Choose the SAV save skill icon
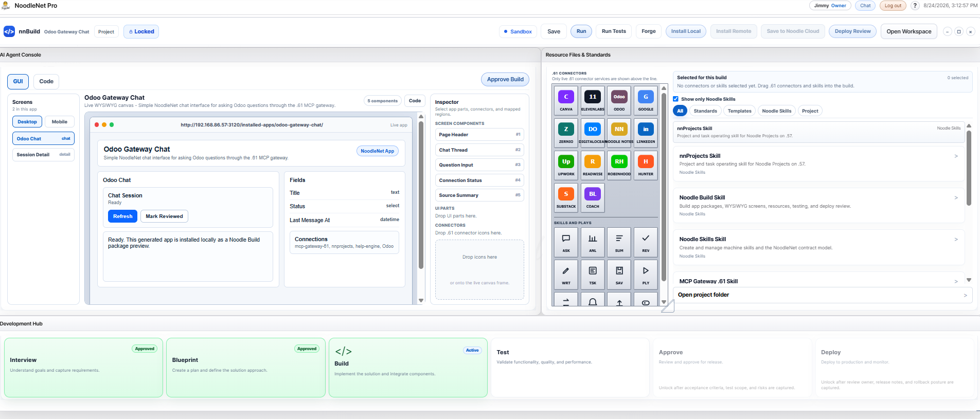Screen dimensions: 980x419 tap(619, 275)
